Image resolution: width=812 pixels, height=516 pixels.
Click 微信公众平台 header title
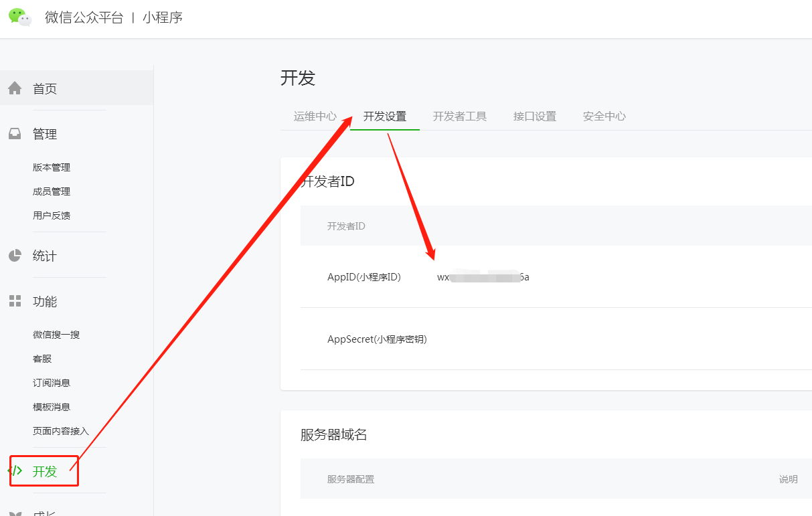click(x=84, y=17)
